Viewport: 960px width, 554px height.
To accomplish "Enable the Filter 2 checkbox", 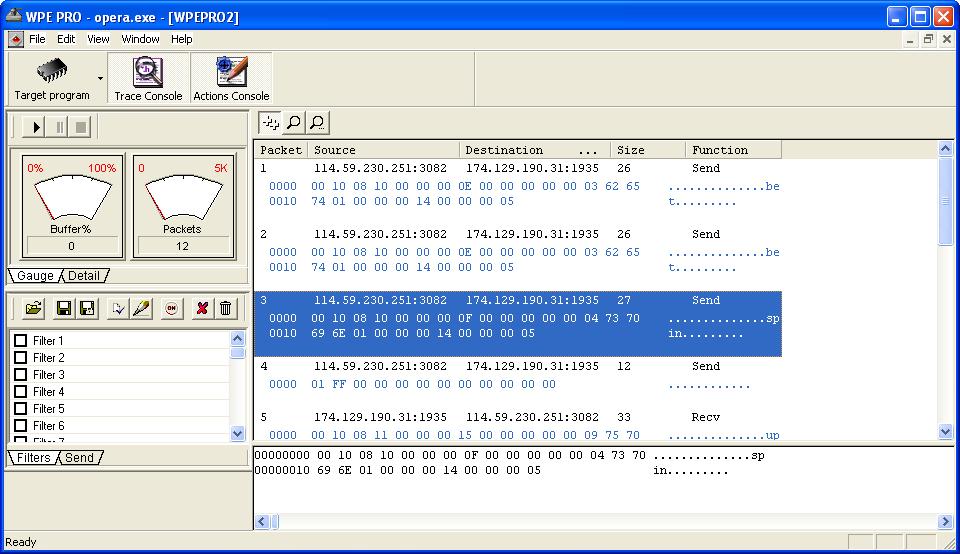I will tap(20, 357).
